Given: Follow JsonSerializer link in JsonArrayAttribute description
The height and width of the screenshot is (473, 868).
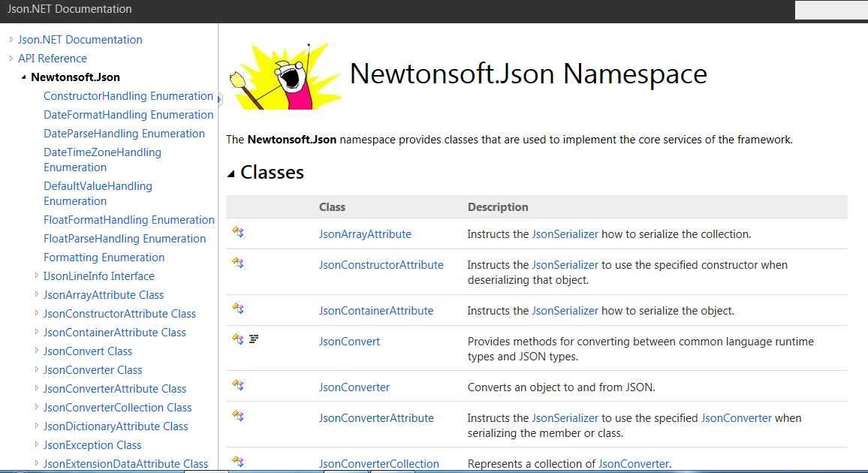Looking at the screenshot, I should tap(565, 234).
